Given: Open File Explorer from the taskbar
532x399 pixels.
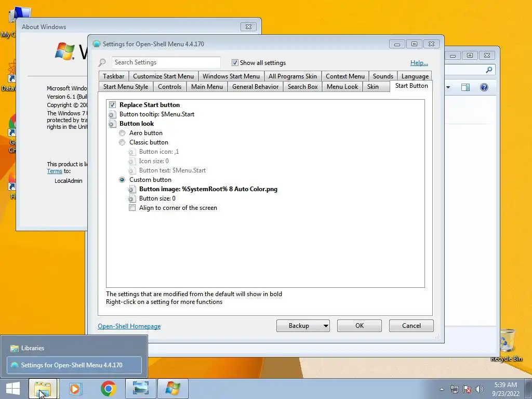Looking at the screenshot, I should coord(44,389).
